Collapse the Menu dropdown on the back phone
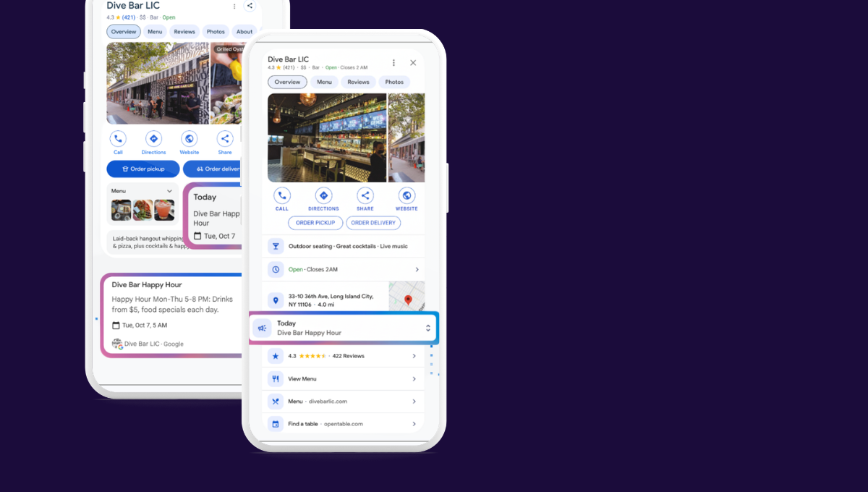 (169, 191)
